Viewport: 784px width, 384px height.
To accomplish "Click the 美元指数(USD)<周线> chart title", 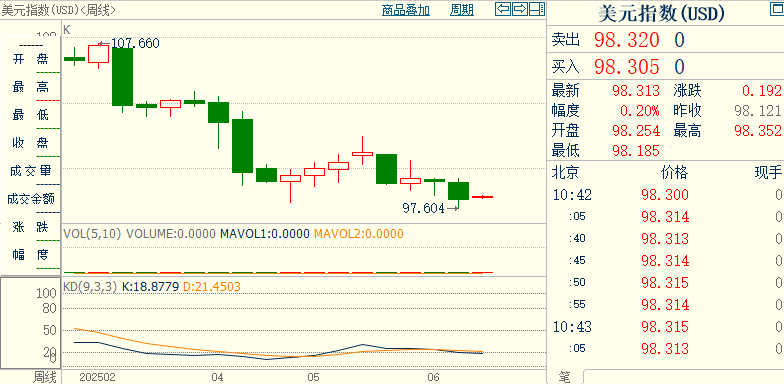I will (x=58, y=10).
